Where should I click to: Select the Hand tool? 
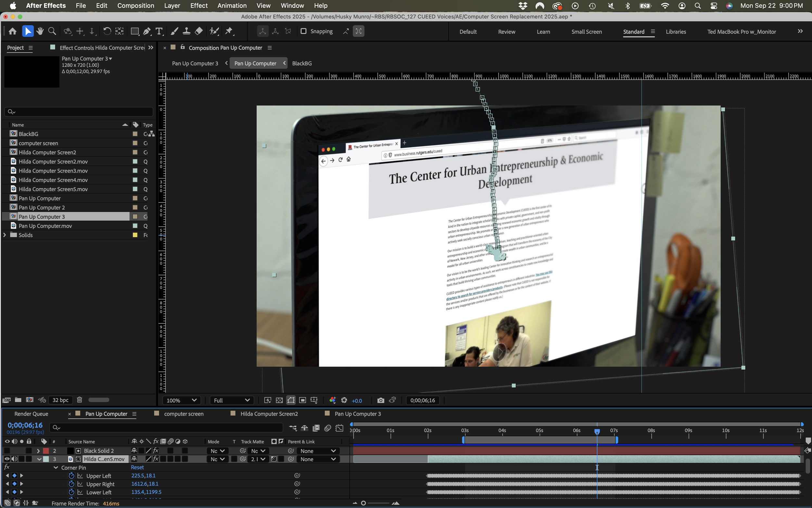pos(40,31)
